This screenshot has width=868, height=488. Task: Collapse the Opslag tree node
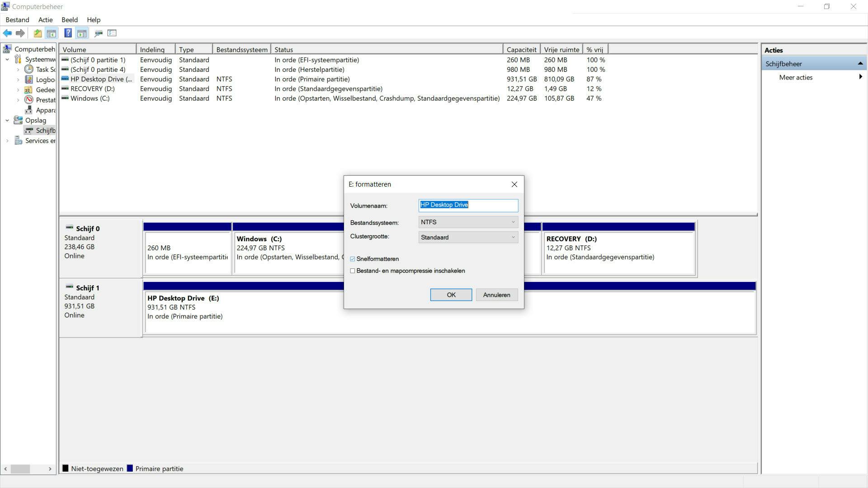[x=7, y=120]
